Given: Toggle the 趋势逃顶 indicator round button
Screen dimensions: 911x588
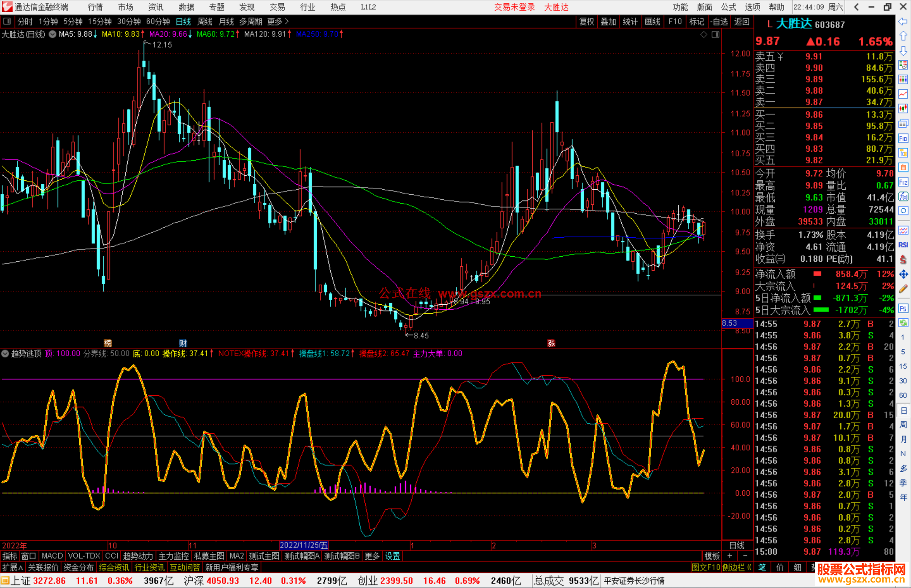Looking at the screenshot, I should (5, 354).
